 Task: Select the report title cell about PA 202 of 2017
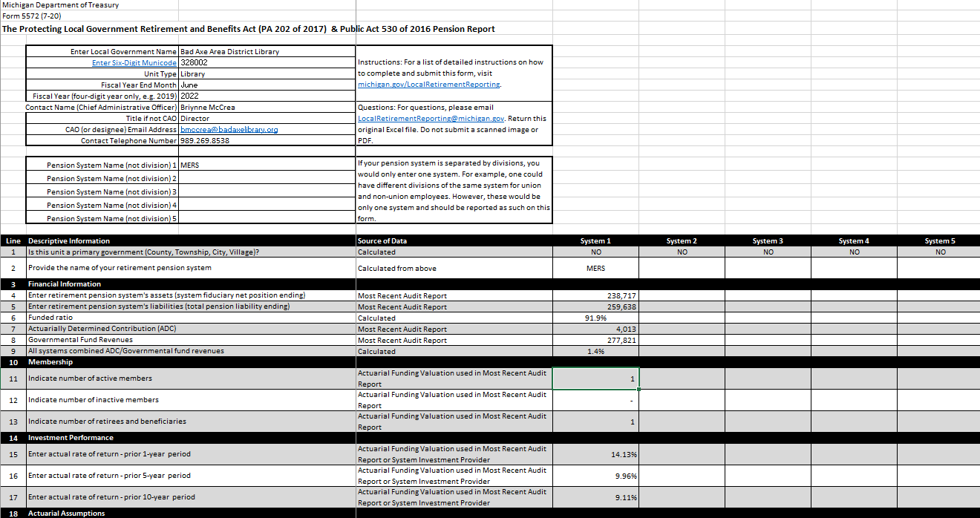pyautogui.click(x=249, y=29)
